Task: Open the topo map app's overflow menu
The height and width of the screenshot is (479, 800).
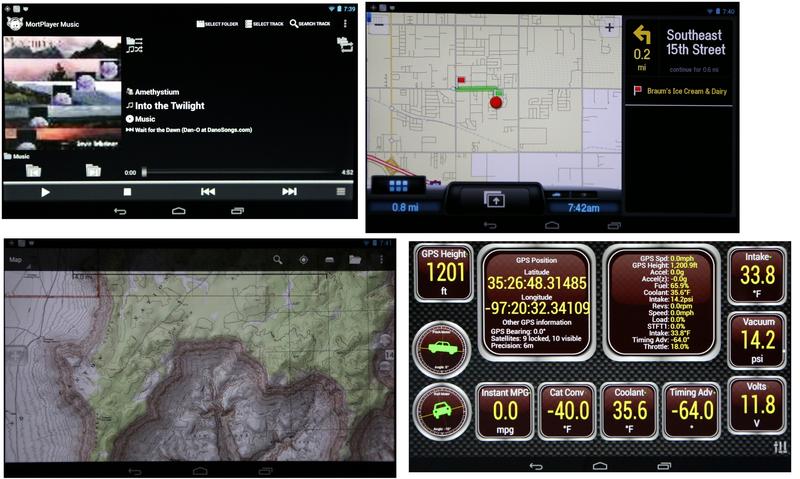Action: 382,260
